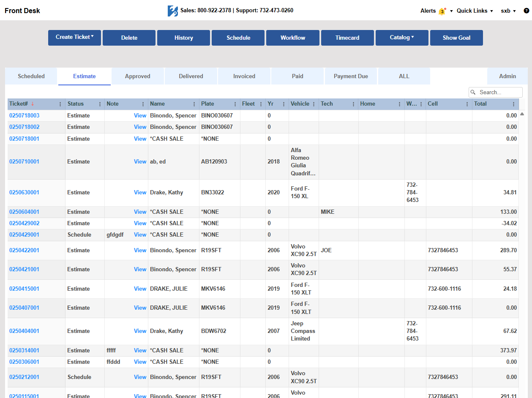This screenshot has height=398, width=532.
Task: Open the Ticket# column options icon
Action: [x=60, y=104]
